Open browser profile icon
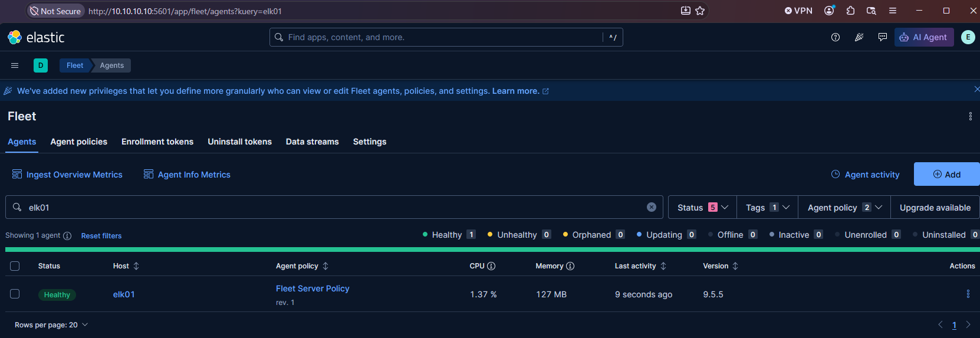The height and width of the screenshot is (338, 980). (x=830, y=11)
